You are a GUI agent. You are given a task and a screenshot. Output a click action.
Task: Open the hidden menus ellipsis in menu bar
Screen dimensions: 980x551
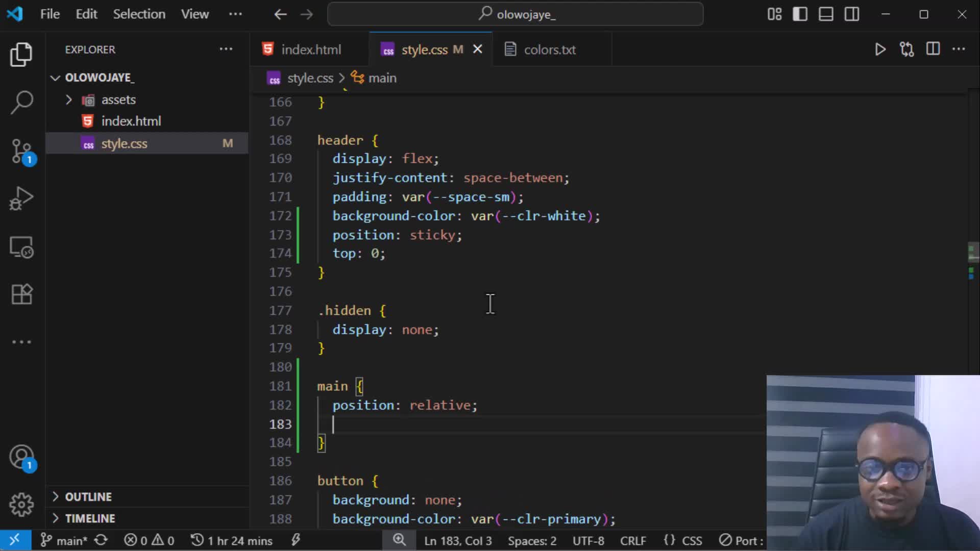tap(235, 14)
